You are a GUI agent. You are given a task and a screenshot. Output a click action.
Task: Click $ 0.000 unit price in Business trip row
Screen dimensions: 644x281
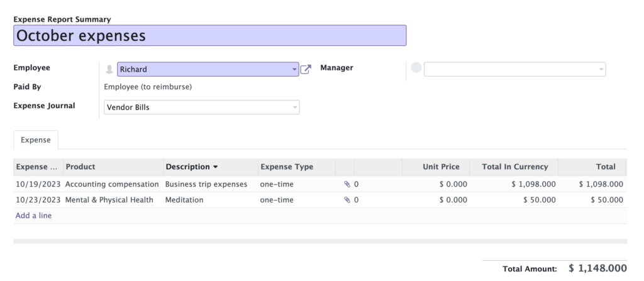436,184
